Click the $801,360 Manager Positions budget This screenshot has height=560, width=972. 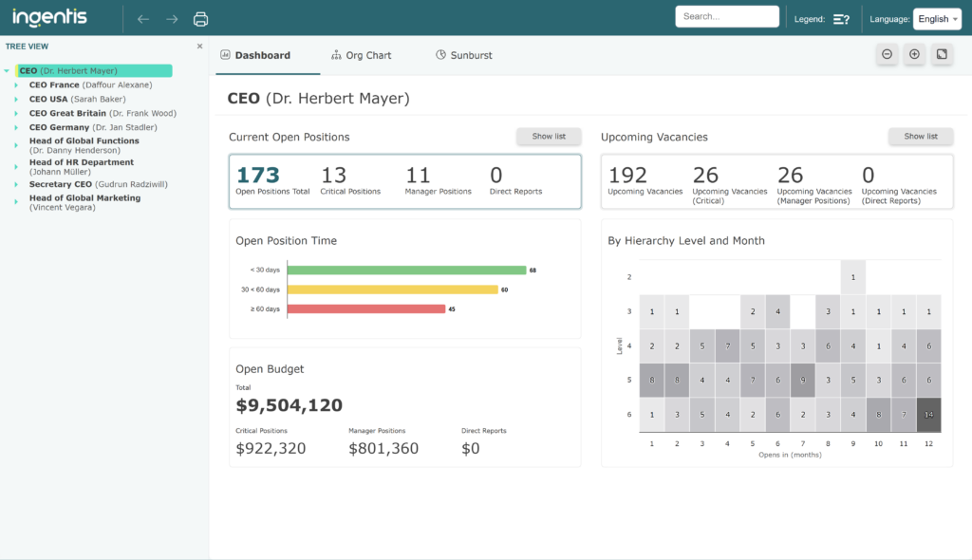click(x=383, y=448)
